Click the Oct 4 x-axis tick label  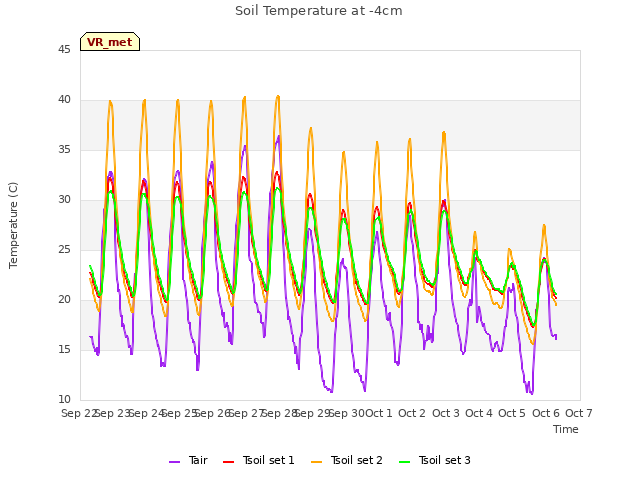[x=479, y=413]
